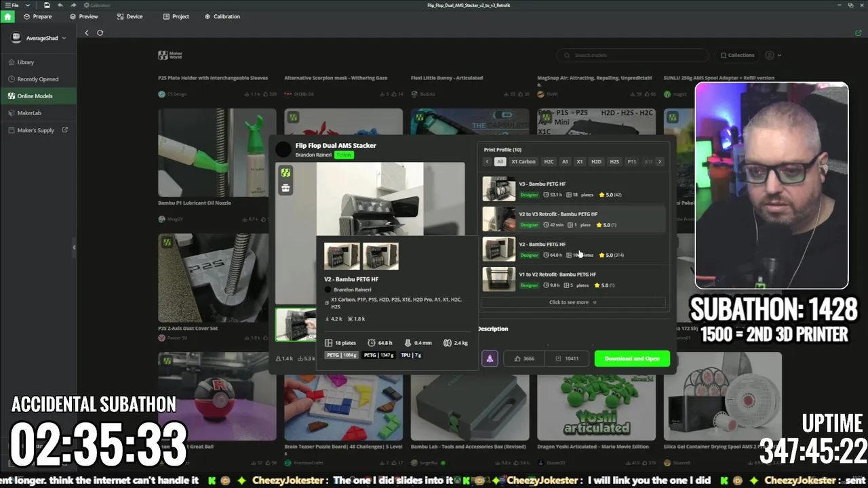
Task: Open the Calibration tab
Action: coord(222,16)
